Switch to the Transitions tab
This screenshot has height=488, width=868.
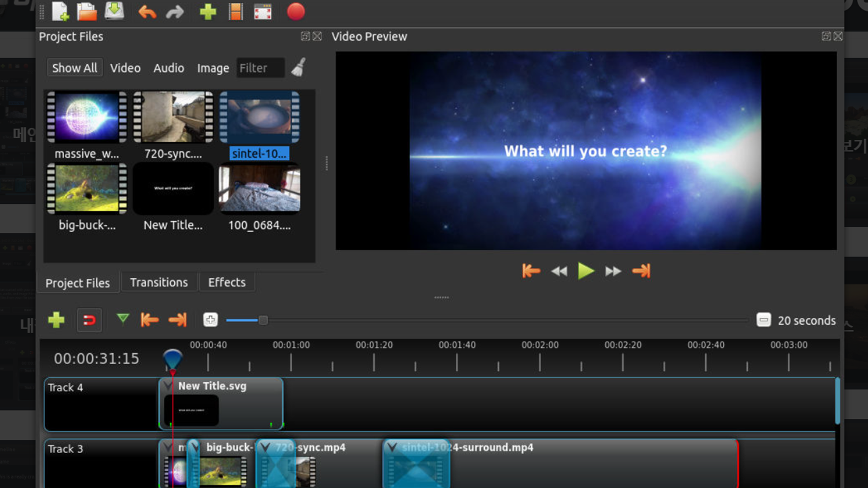point(159,282)
